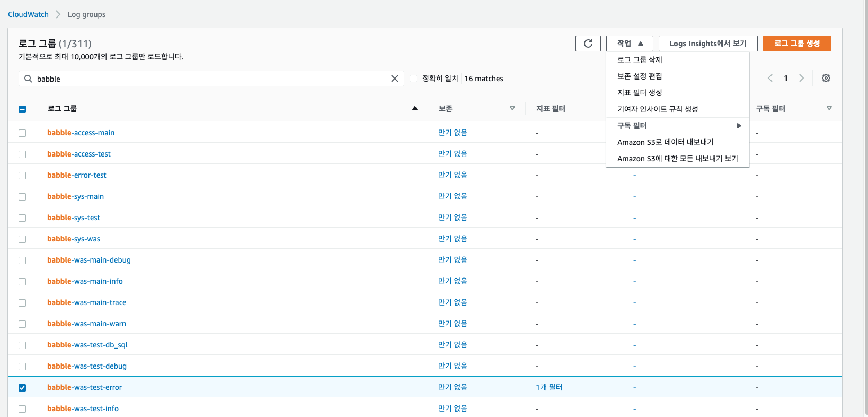Check the babble-error-test row checkbox
This screenshot has height=417, width=868.
point(22,175)
